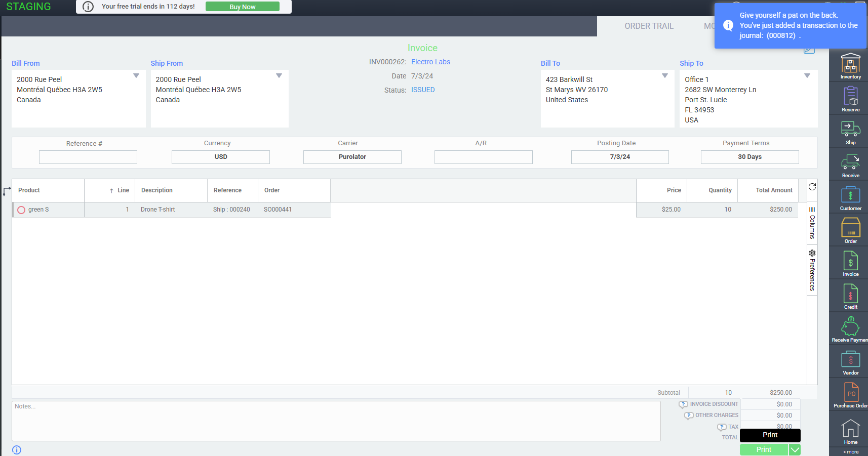The height and width of the screenshot is (456, 868).
Task: Open the Receive Payment piggy bank icon
Action: tap(850, 329)
